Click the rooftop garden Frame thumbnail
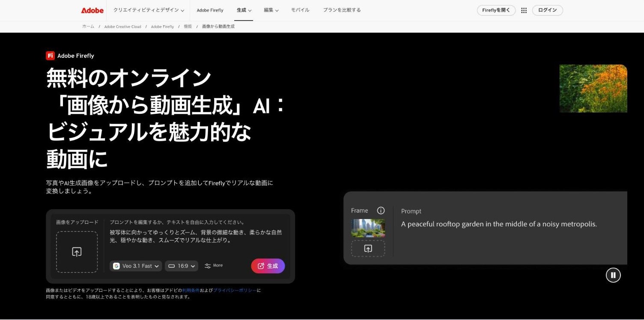 368,228
